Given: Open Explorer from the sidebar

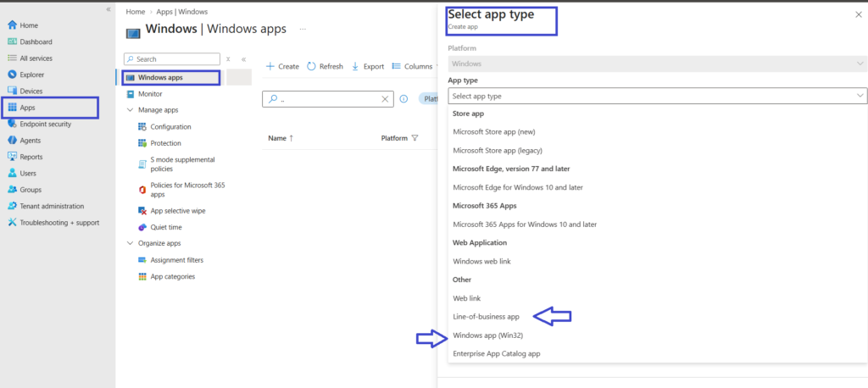Looking at the screenshot, I should tap(31, 75).
